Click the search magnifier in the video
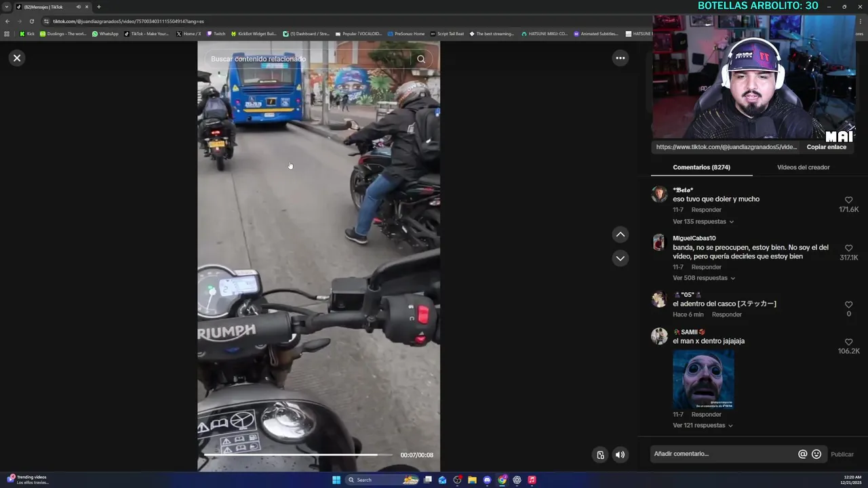Image resolution: width=868 pixels, height=488 pixels. [x=421, y=59]
